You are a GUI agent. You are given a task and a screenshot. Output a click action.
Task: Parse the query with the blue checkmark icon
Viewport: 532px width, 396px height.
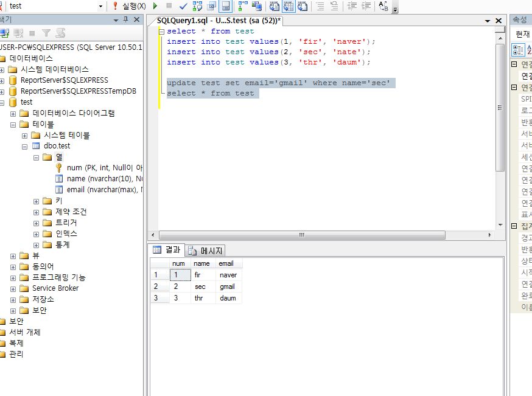coord(183,6)
